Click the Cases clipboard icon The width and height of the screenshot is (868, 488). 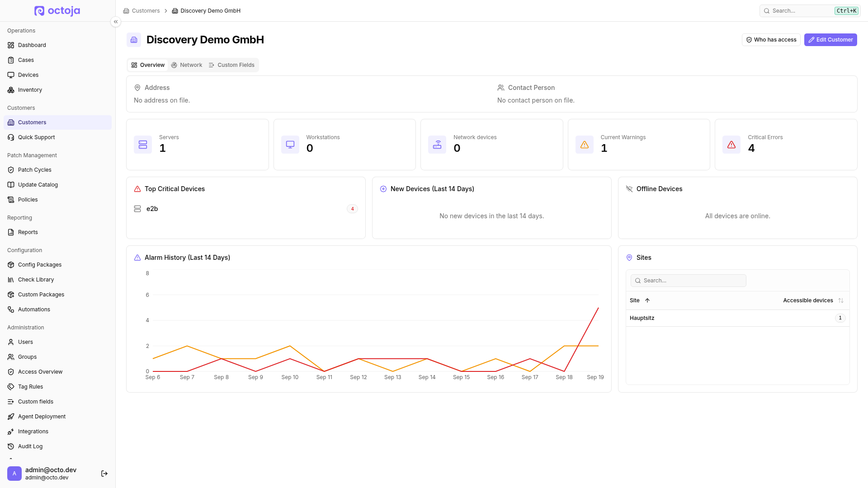point(11,60)
